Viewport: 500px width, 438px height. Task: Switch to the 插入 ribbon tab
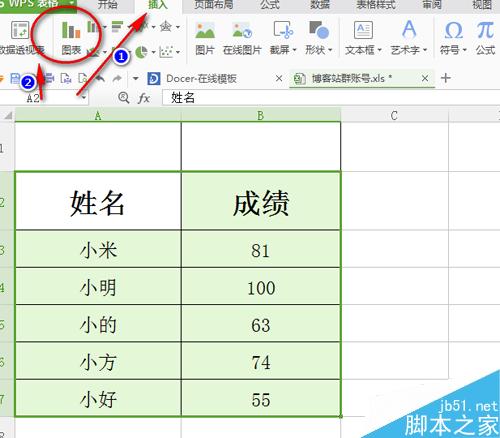158,5
